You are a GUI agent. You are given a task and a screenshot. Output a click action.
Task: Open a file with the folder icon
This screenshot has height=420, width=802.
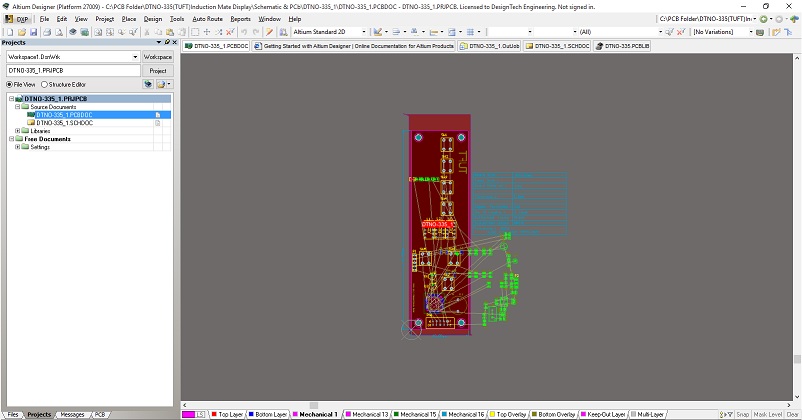22,32
